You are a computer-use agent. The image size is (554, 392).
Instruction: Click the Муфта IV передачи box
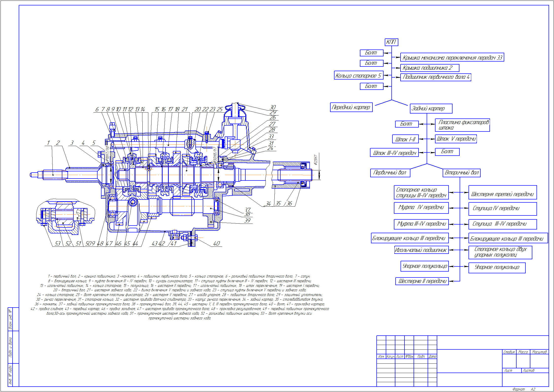click(x=421, y=208)
